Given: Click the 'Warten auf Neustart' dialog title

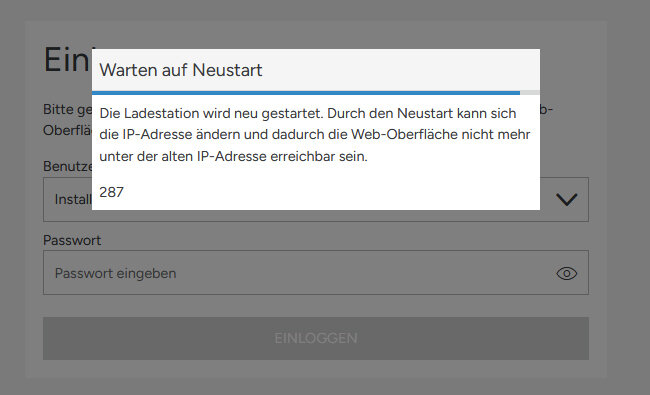Looking at the screenshot, I should [181, 70].
